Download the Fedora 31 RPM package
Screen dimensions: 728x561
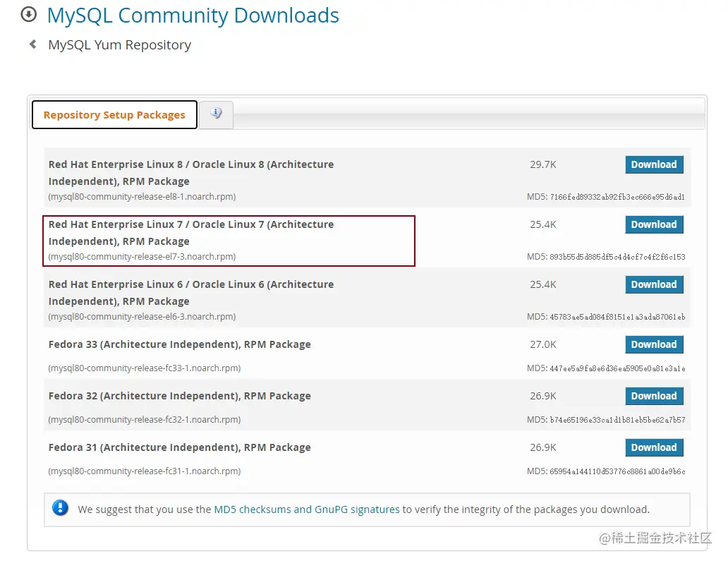pyautogui.click(x=654, y=447)
